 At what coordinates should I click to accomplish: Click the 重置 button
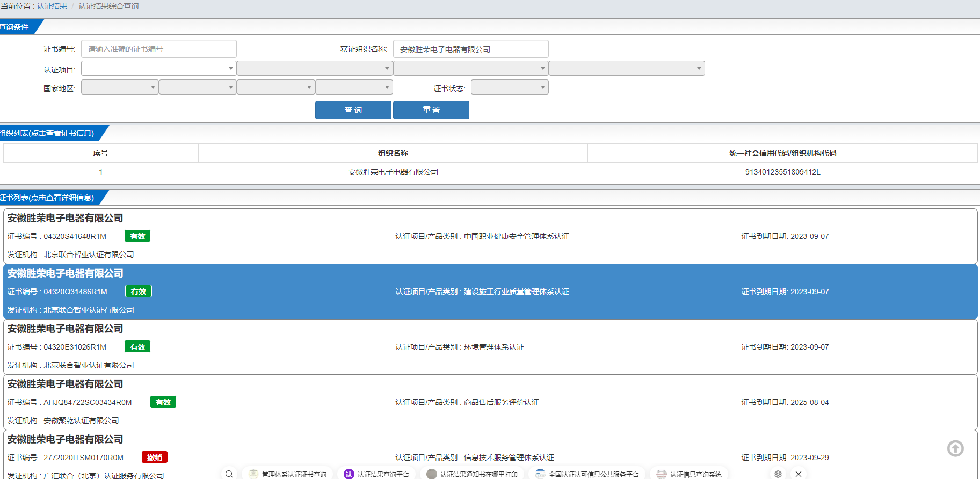coord(431,110)
